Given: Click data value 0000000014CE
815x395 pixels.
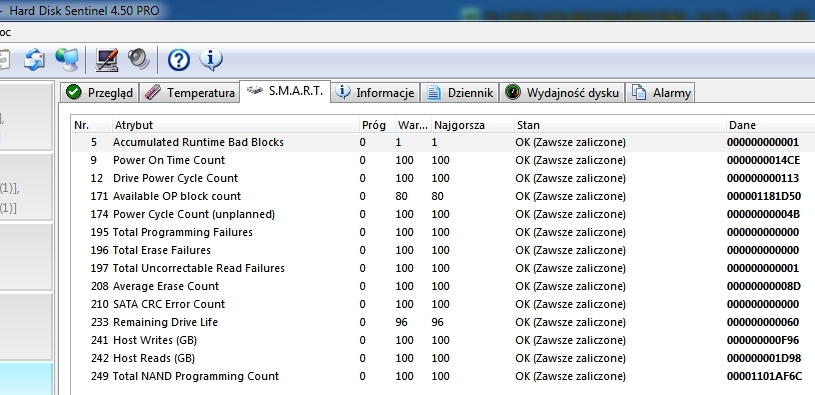Looking at the screenshot, I should coord(763,160).
